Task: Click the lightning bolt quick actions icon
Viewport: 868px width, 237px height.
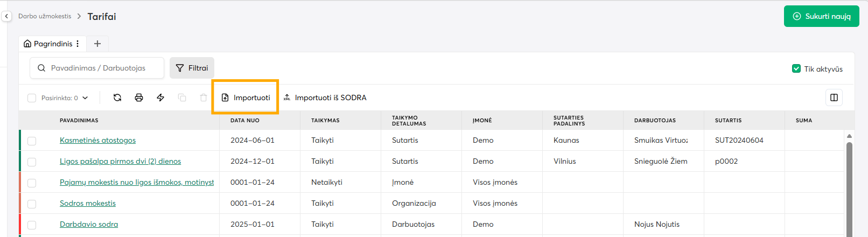Action: (160, 97)
